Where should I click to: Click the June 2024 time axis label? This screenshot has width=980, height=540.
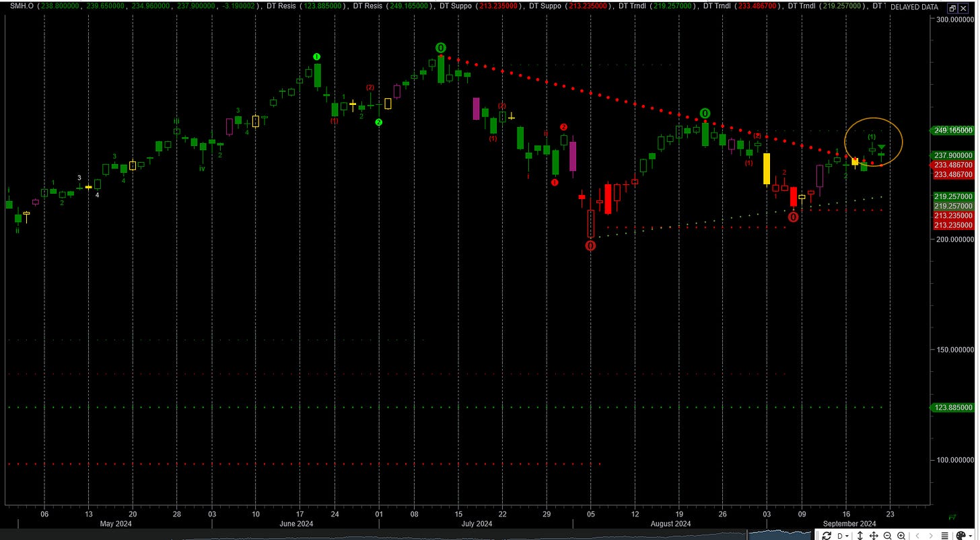296,523
